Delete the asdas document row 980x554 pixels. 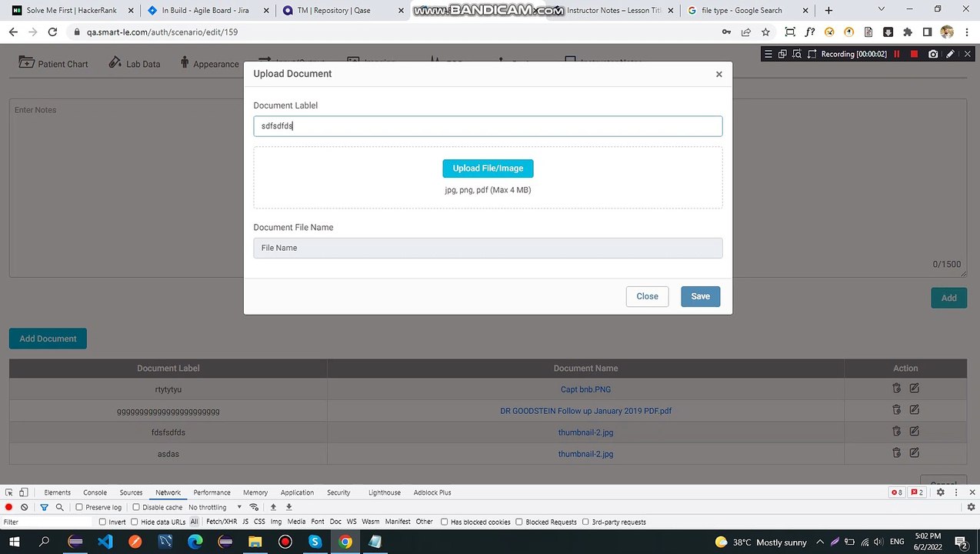(x=896, y=453)
